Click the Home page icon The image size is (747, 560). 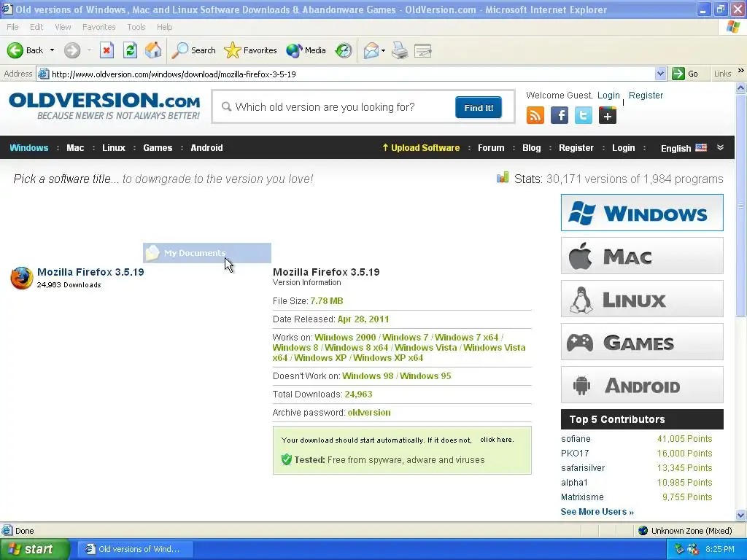tap(153, 50)
